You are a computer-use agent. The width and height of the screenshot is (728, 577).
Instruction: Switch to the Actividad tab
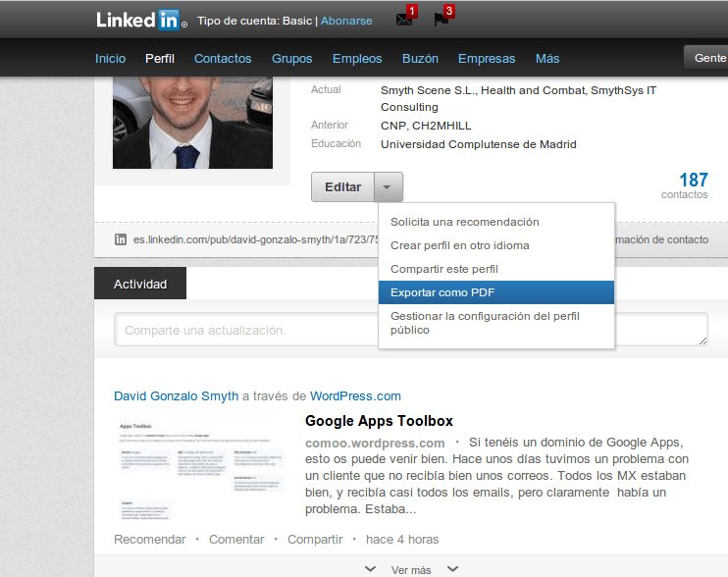(x=140, y=284)
